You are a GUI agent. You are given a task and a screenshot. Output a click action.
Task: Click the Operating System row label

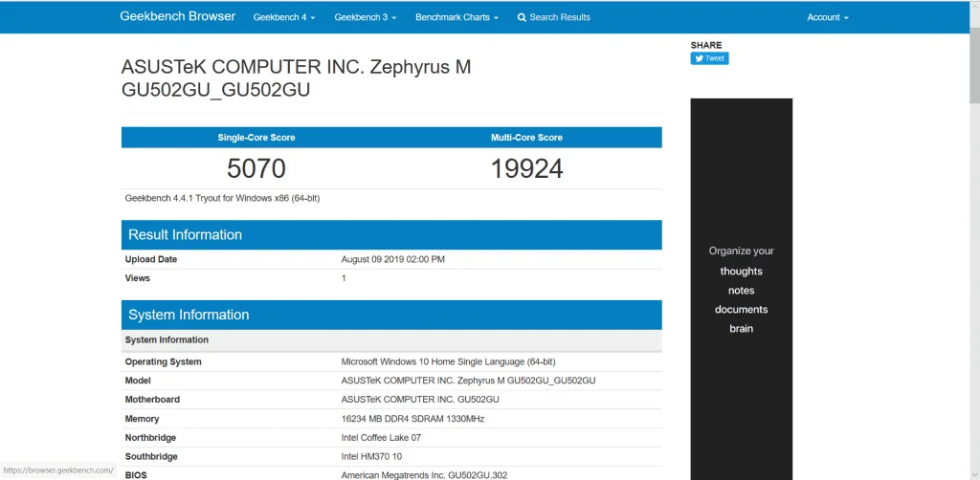[x=163, y=361]
